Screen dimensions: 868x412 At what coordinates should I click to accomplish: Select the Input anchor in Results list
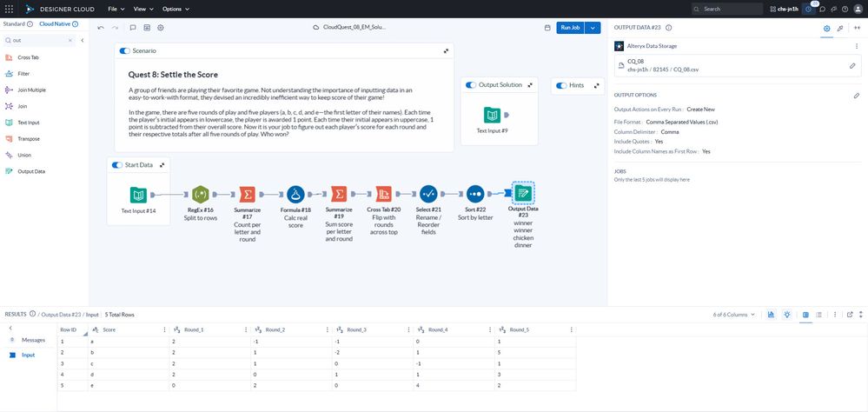coord(28,355)
